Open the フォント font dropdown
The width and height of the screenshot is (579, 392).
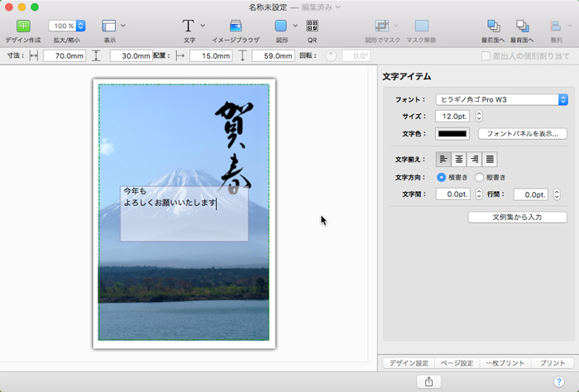[x=499, y=100]
